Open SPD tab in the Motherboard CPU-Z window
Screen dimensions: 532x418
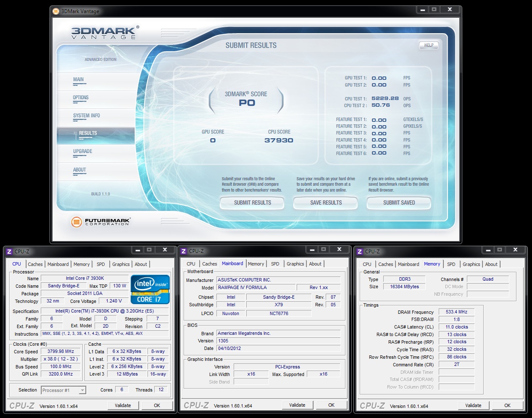pos(275,264)
